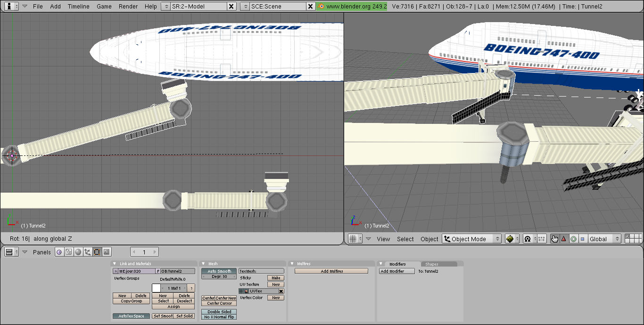Screen dimensions: 644x325
Task: Switch to the Scene context icon
Action: 107,252
